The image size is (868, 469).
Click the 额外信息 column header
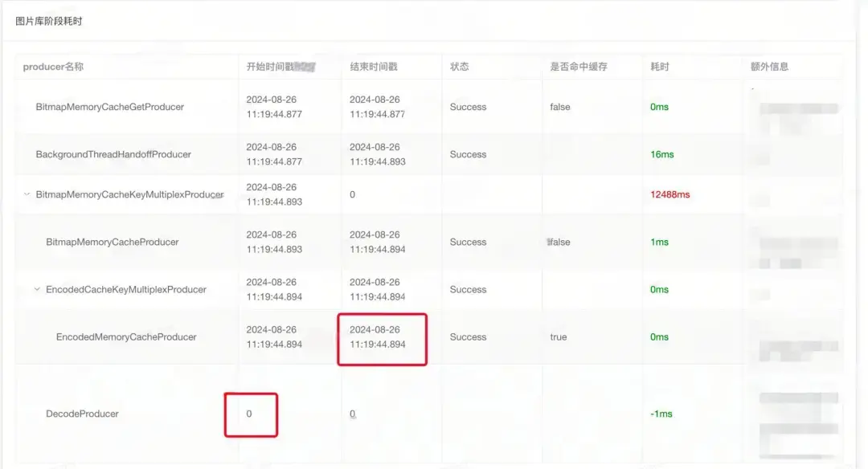pyautogui.click(x=769, y=67)
